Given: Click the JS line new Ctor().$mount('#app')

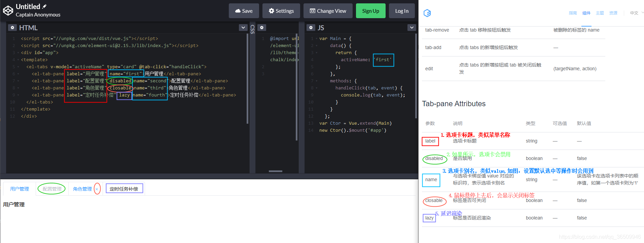Looking at the screenshot, I should 353,130.
